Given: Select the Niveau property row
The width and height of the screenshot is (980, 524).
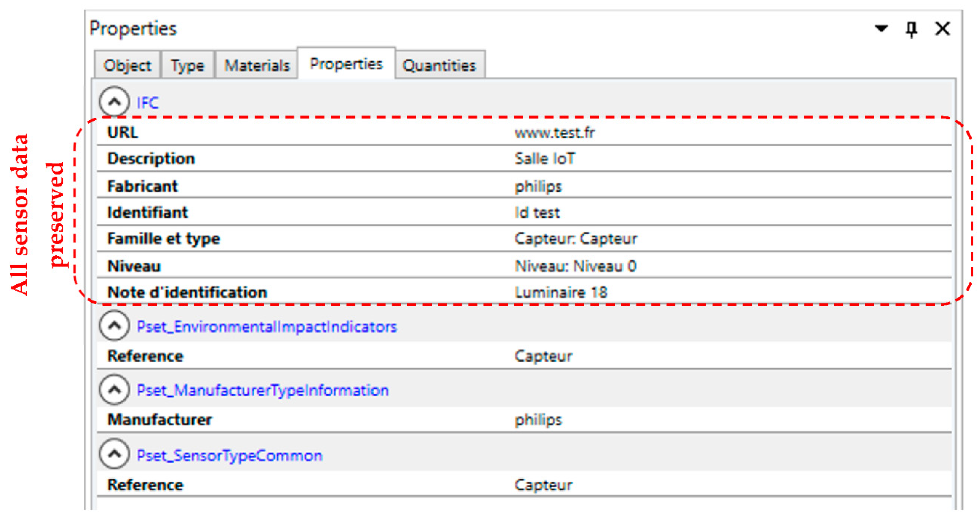Looking at the screenshot, I should [x=134, y=266].
